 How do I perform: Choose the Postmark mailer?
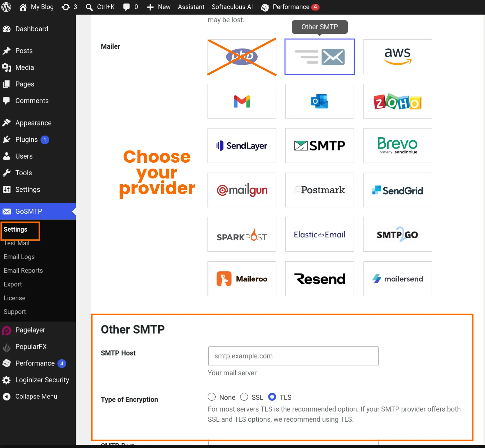pyautogui.click(x=320, y=190)
